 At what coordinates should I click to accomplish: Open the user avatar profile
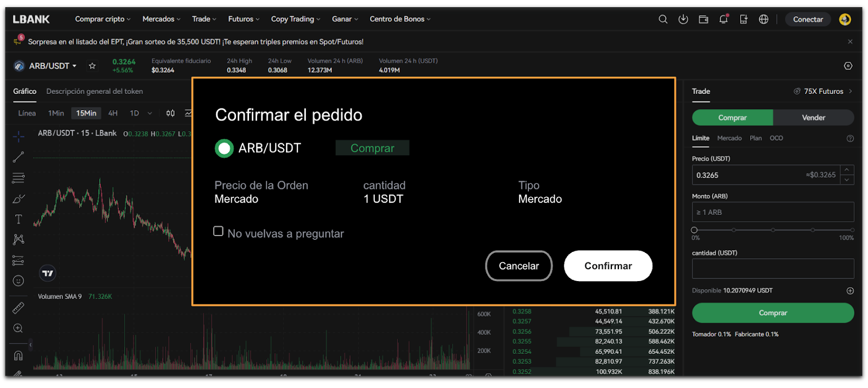click(845, 19)
